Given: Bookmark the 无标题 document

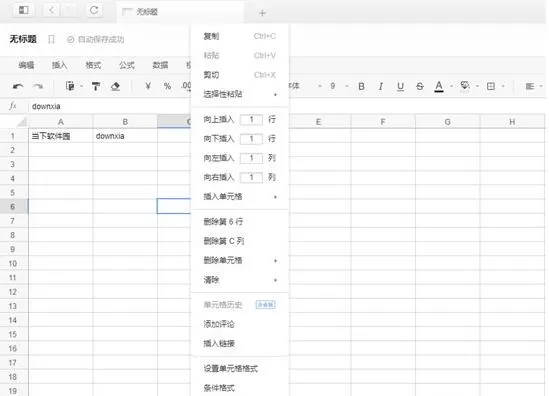Looking at the screenshot, I should click(x=51, y=39).
